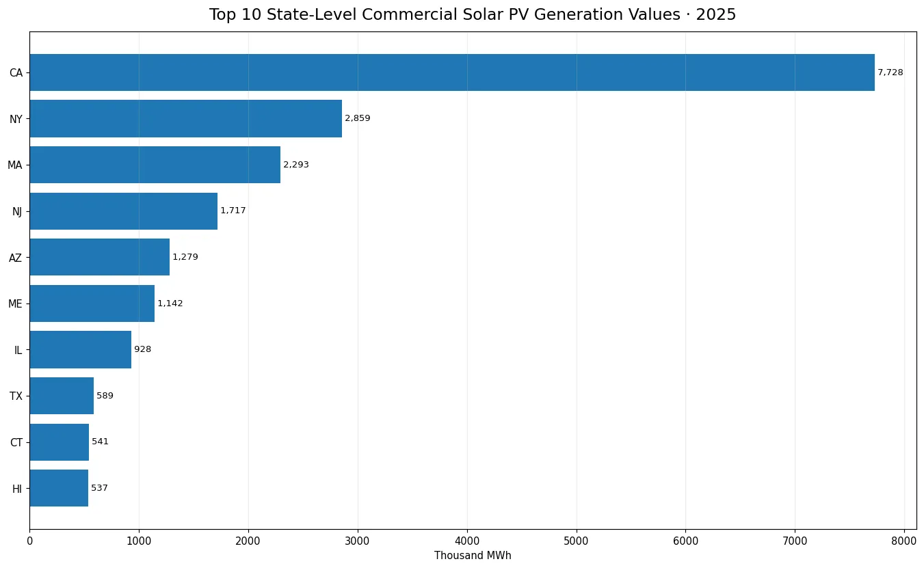
Task: Click the ME y-axis label
Action: [16, 304]
